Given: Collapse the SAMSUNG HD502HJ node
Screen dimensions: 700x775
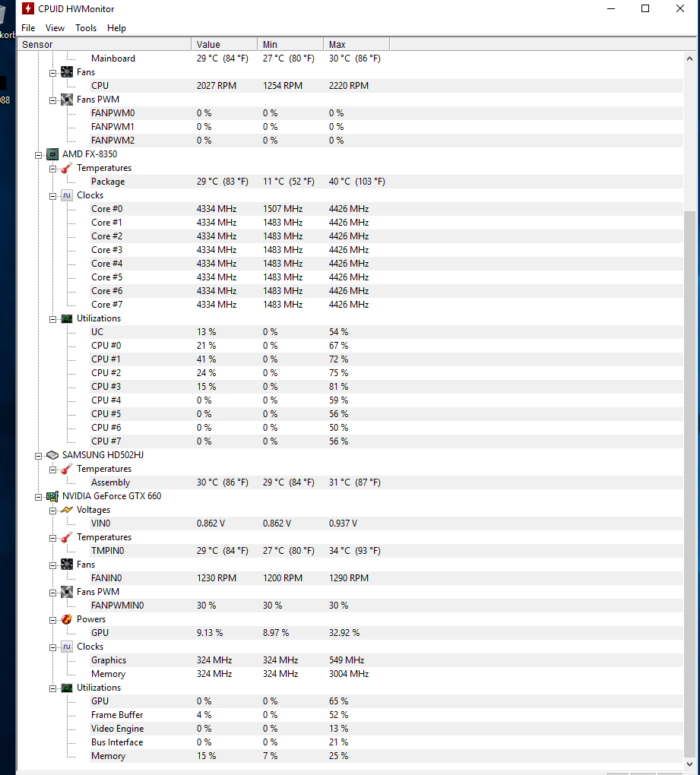Looking at the screenshot, I should [x=39, y=456].
